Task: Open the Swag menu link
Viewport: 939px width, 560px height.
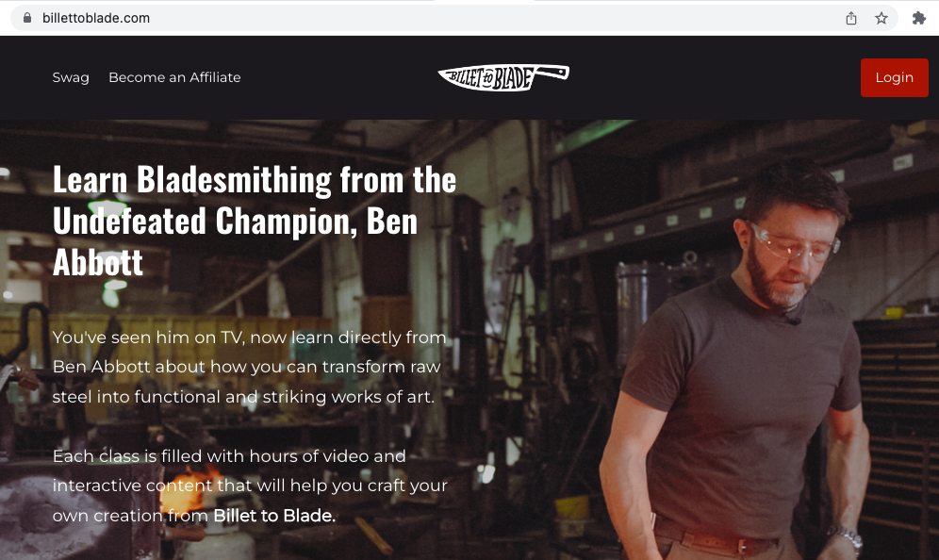Action: pos(71,77)
